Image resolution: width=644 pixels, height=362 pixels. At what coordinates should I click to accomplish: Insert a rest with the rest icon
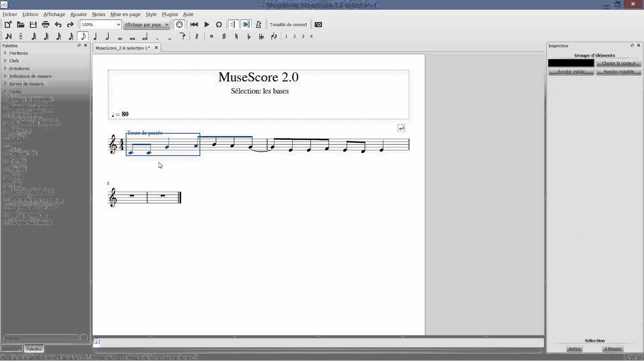(x=197, y=36)
